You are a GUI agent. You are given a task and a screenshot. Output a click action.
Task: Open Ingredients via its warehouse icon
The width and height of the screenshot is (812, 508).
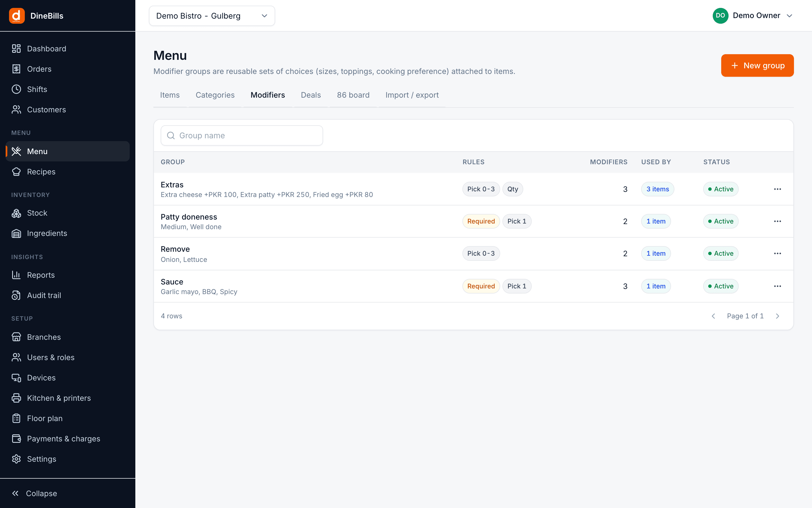[x=16, y=233]
